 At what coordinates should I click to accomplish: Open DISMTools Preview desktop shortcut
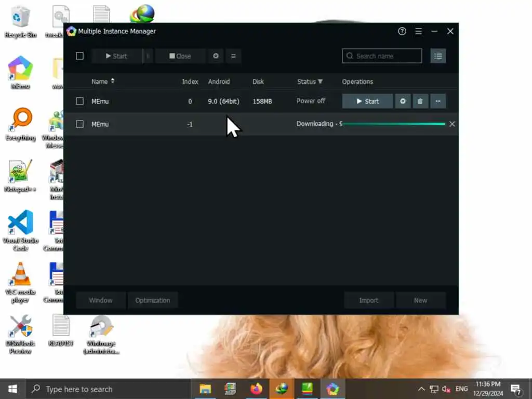coord(20,334)
